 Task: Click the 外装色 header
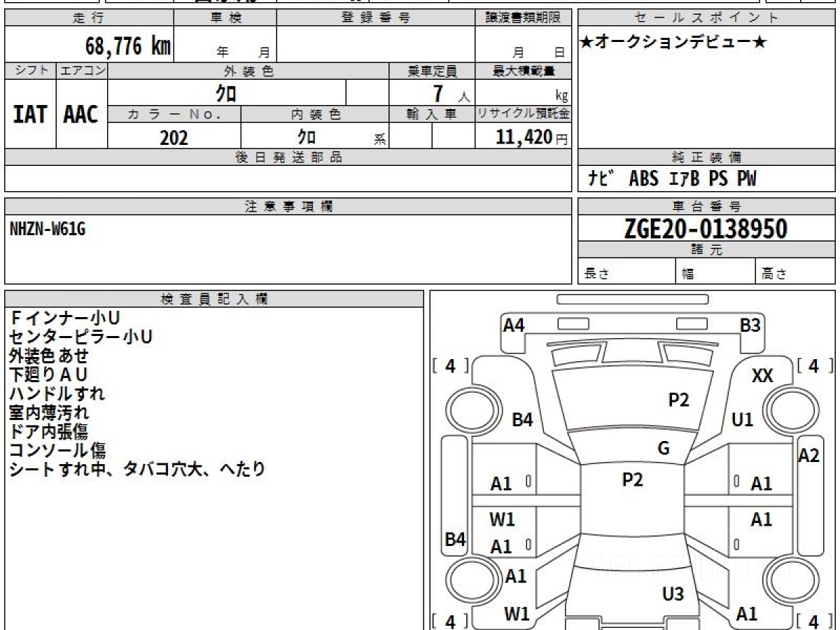(x=248, y=71)
